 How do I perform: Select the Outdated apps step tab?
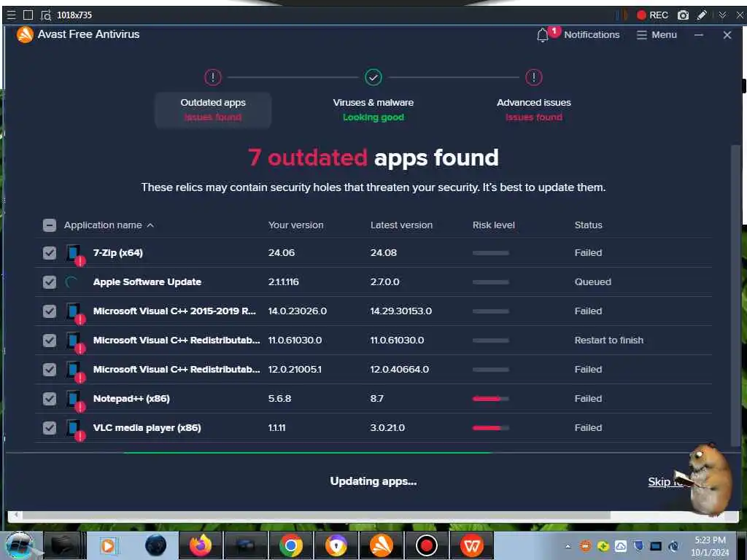pos(213,110)
